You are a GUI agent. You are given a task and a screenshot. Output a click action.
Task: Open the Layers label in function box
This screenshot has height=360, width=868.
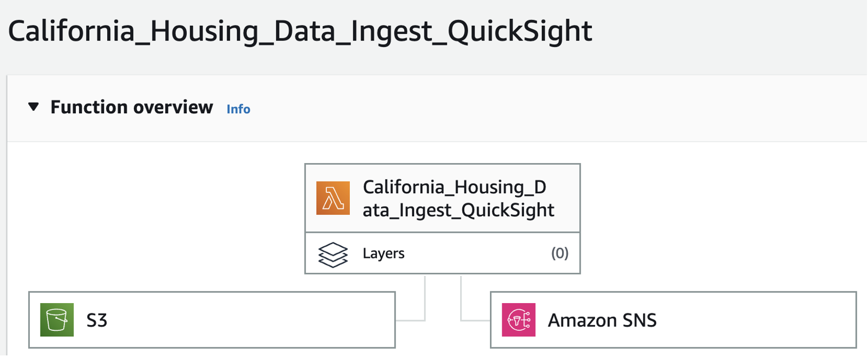pyautogui.click(x=383, y=253)
